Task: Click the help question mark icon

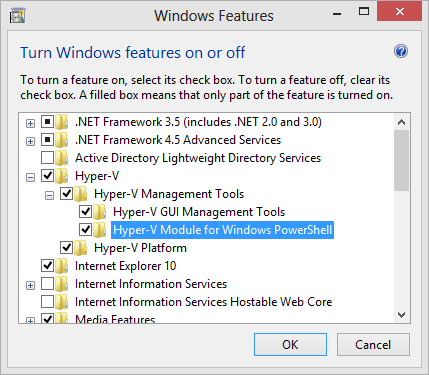Action: point(401,51)
